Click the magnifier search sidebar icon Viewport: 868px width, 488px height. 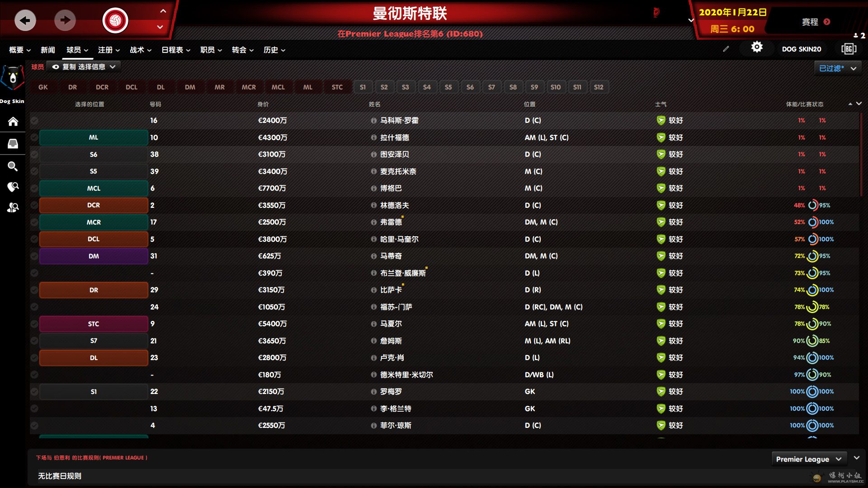[x=13, y=166]
